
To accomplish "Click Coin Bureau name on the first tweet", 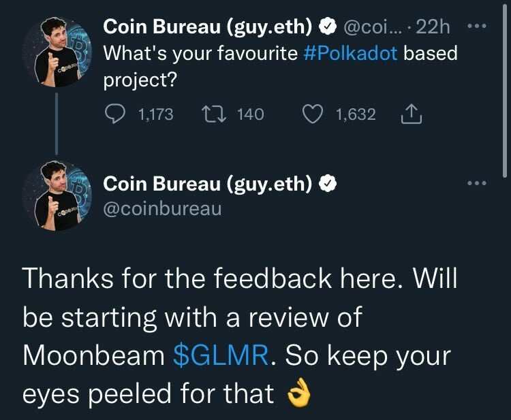I will (x=208, y=27).
